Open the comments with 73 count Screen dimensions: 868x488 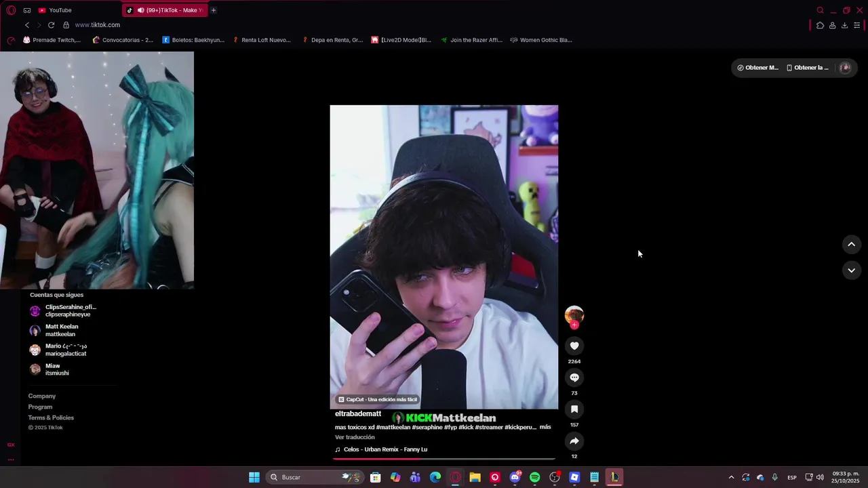(574, 378)
